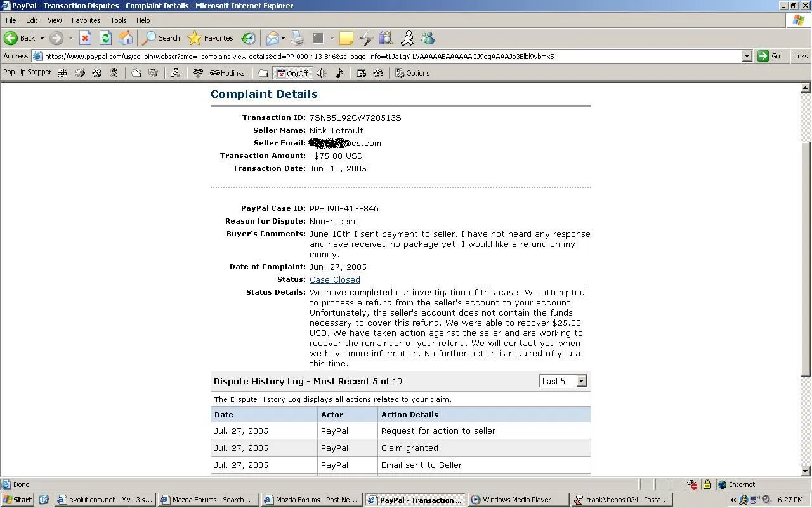812x508 pixels.
Task: Switch to Windows Media Player taskbar button
Action: pyautogui.click(x=518, y=500)
